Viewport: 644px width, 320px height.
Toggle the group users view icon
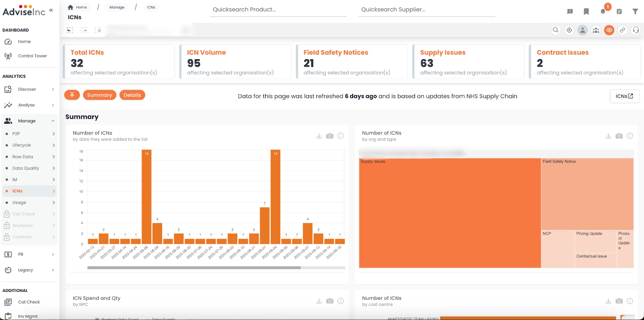[596, 30]
